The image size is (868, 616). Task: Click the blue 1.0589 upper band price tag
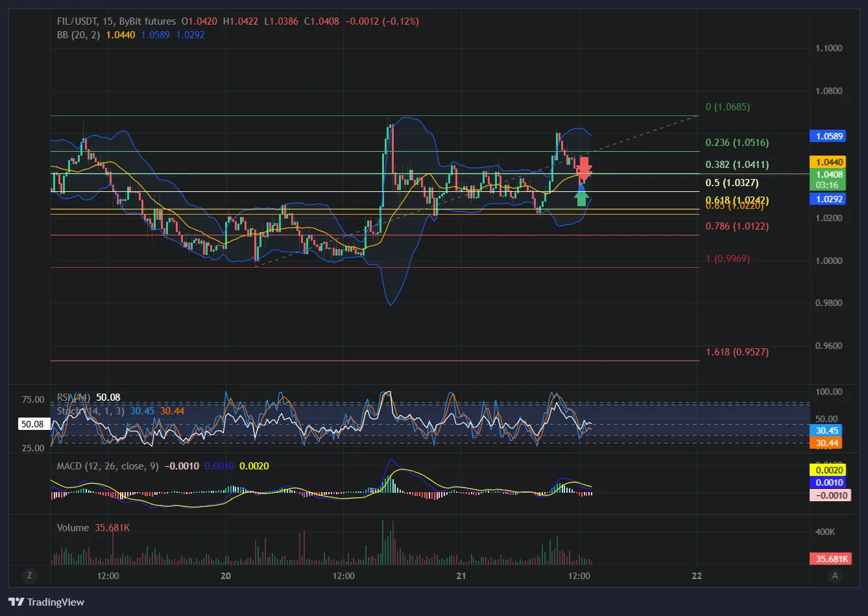(826, 136)
